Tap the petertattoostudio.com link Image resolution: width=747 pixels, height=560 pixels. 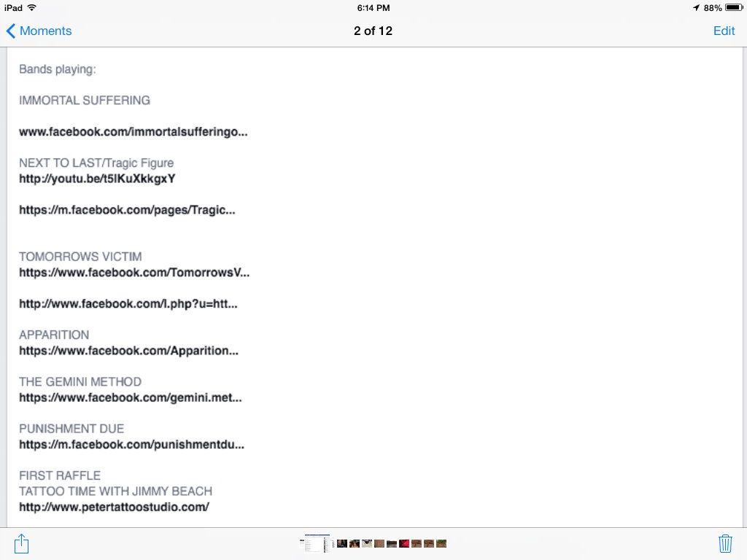115,507
